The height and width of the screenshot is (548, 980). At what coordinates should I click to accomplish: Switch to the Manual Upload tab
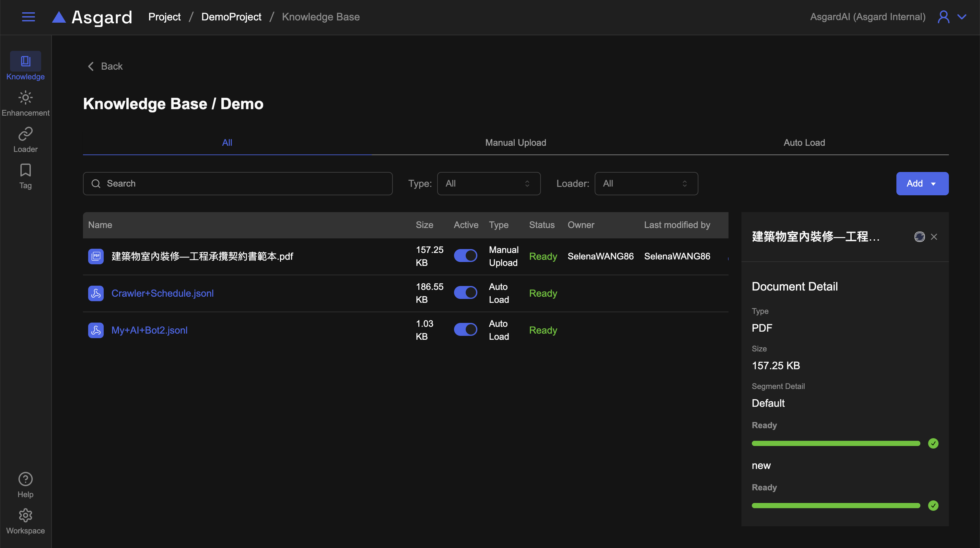[516, 143]
